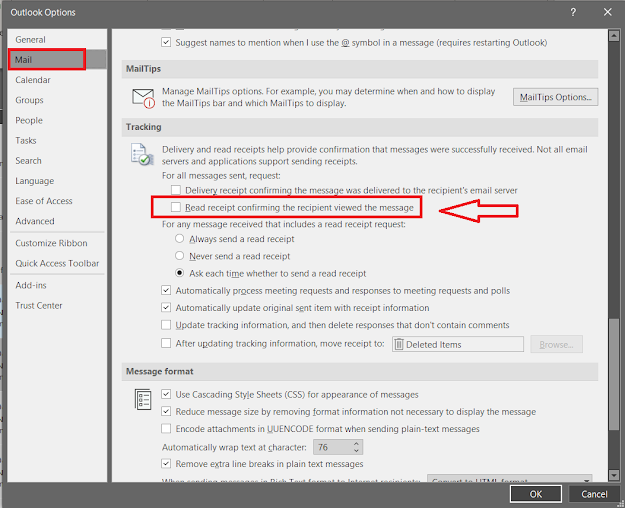Toggle Reduce message size checkbox
The width and height of the screenshot is (625, 508).
(x=166, y=411)
